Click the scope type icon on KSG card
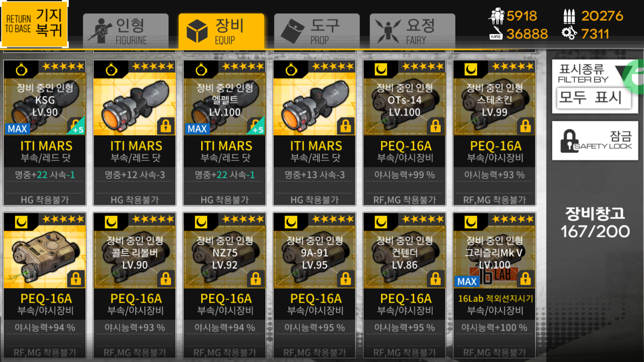The height and width of the screenshot is (362, 644). tap(21, 70)
